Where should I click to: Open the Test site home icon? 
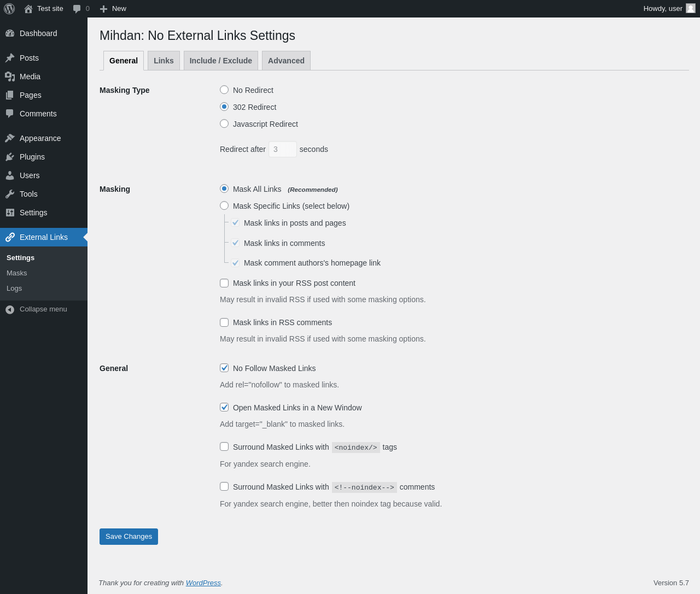[28, 9]
